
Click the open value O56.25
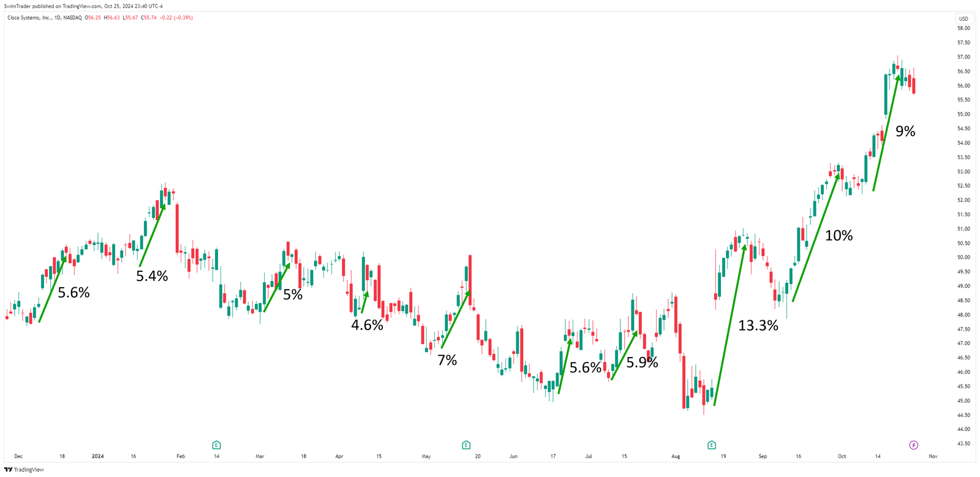click(94, 18)
